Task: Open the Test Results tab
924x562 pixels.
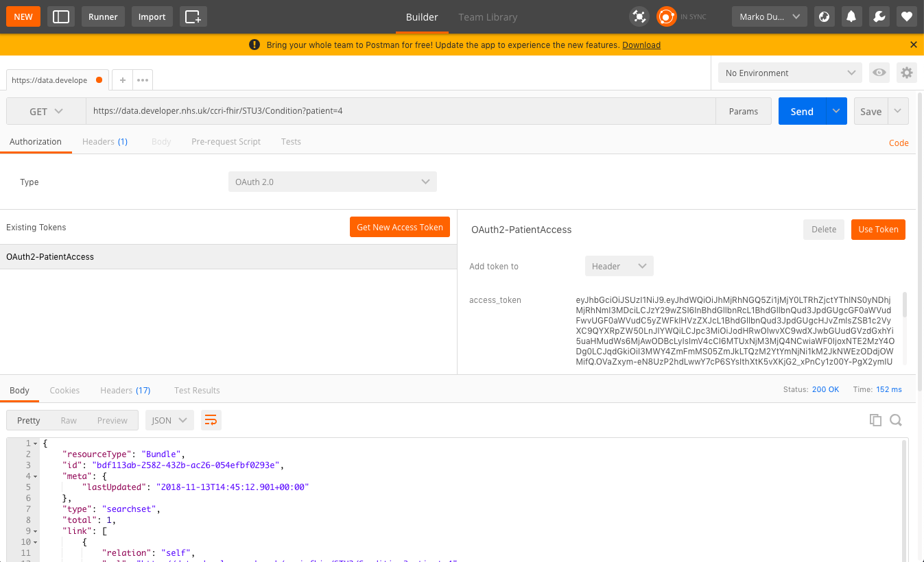Action: tap(197, 390)
